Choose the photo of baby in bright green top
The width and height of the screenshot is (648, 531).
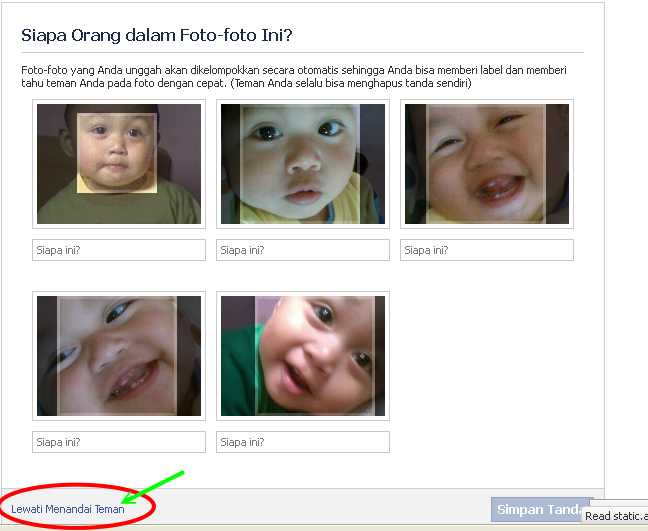(x=303, y=356)
